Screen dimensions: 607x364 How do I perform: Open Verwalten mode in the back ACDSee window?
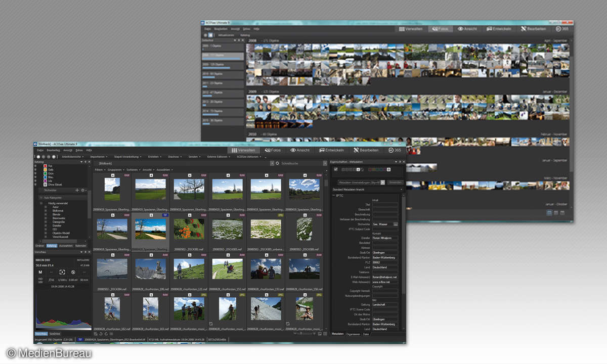coord(410,29)
